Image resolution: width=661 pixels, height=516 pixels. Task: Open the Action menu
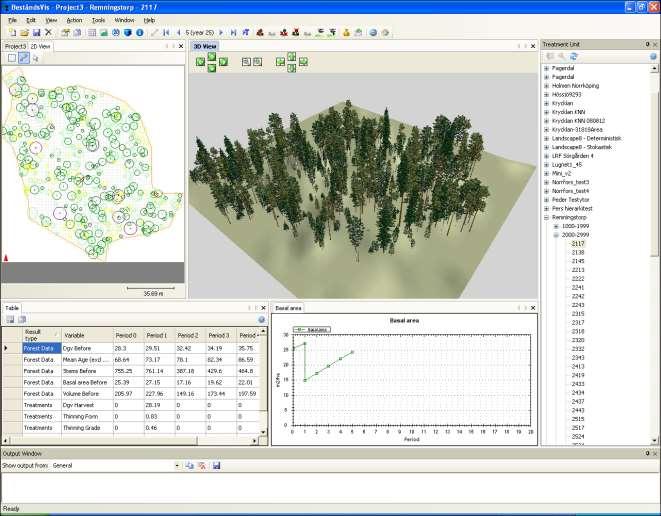[74, 20]
